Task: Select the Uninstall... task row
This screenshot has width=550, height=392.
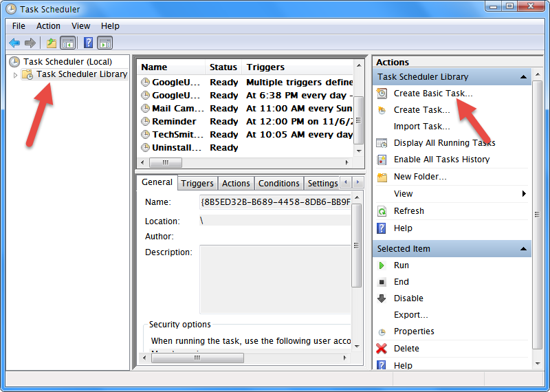Action: click(245, 148)
